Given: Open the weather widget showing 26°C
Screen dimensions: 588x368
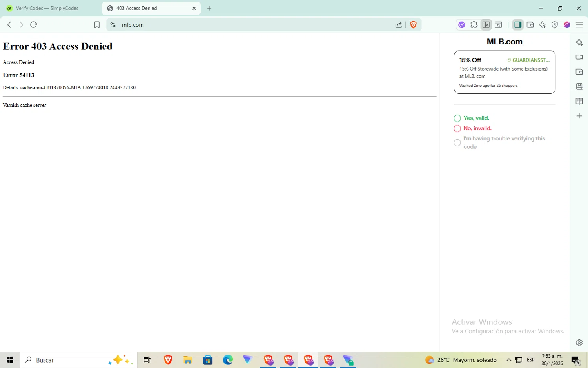Looking at the screenshot, I should (461, 360).
